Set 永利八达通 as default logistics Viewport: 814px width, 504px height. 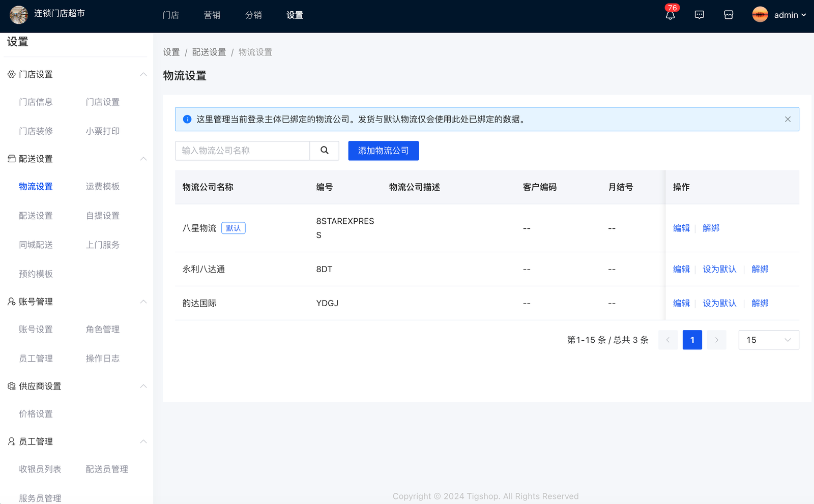coord(719,269)
